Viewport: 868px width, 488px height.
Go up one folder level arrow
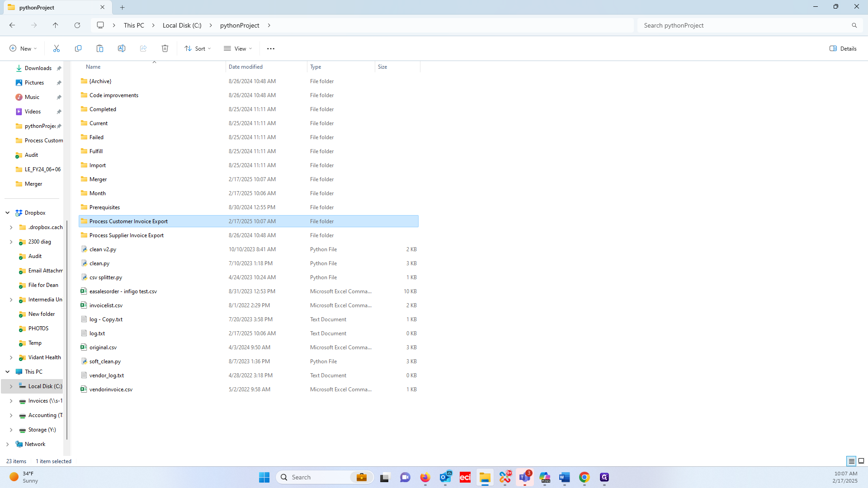click(x=56, y=25)
